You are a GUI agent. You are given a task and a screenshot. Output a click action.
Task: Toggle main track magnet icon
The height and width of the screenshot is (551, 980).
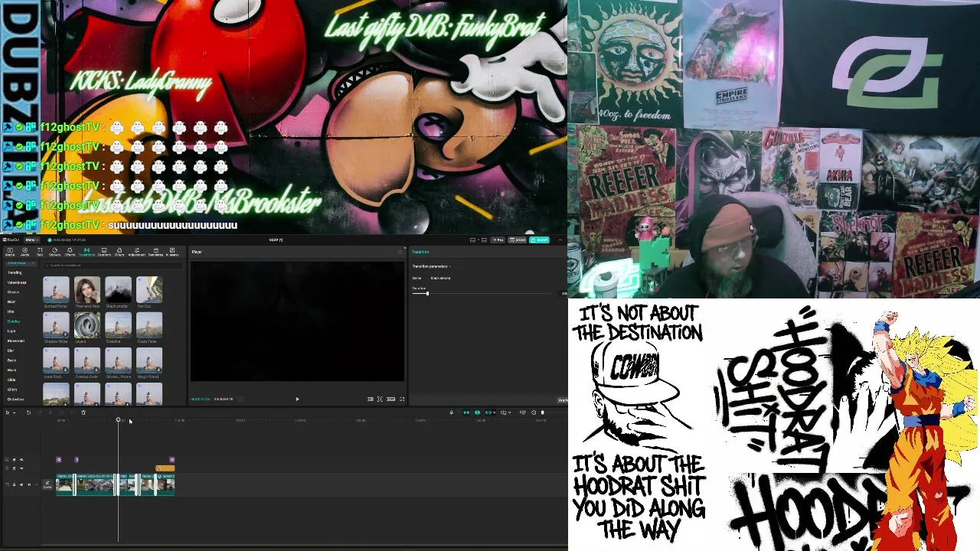pos(466,412)
